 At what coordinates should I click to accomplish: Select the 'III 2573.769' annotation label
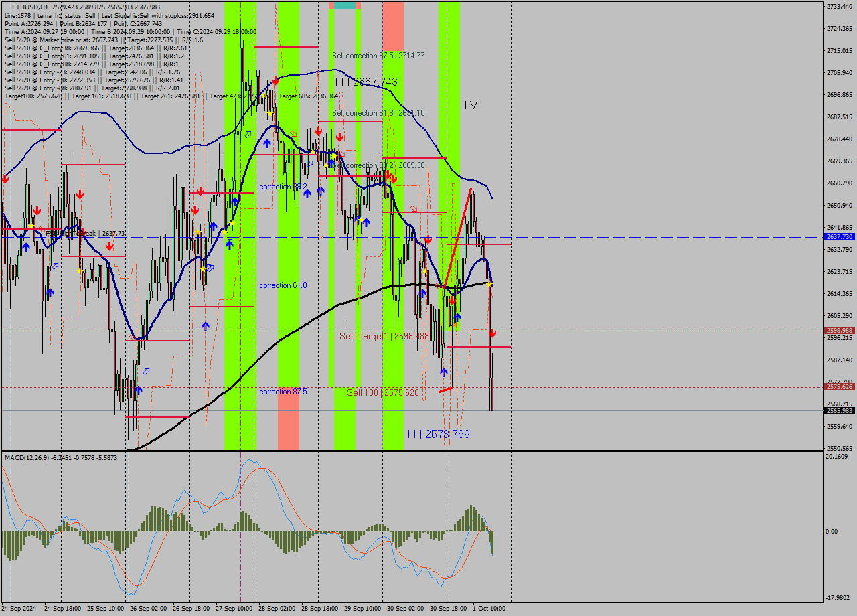pos(437,433)
